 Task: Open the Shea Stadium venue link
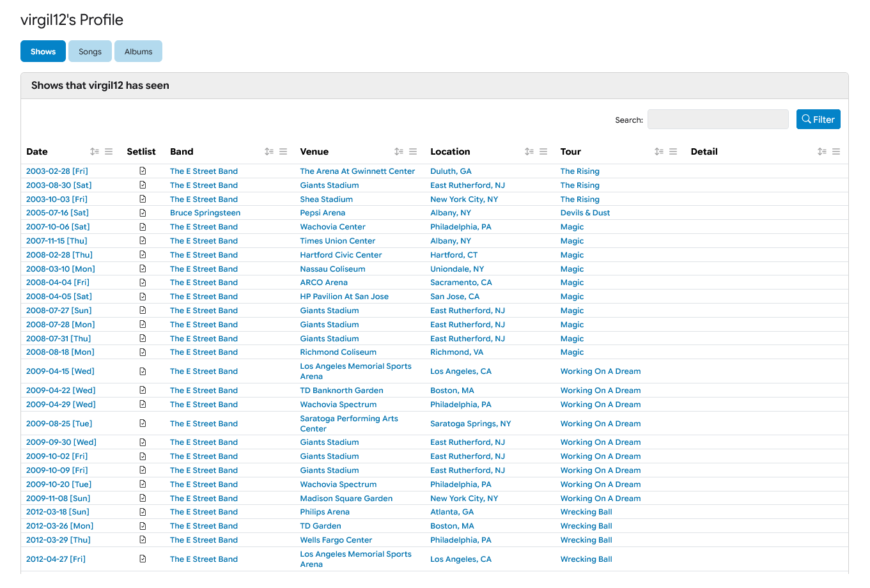tap(326, 199)
